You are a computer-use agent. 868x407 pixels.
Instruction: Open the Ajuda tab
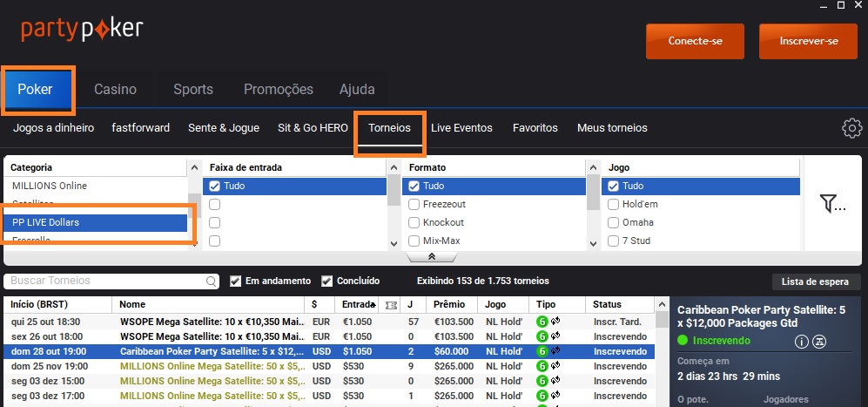(357, 89)
